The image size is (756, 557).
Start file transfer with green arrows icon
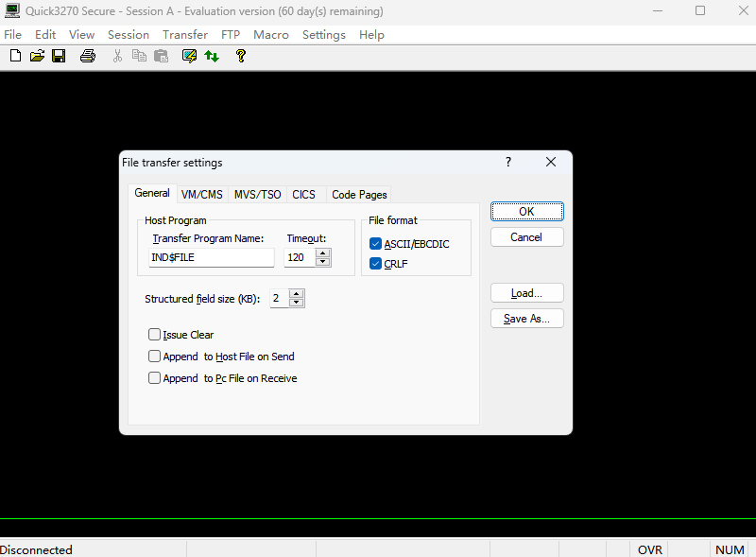[x=212, y=56]
